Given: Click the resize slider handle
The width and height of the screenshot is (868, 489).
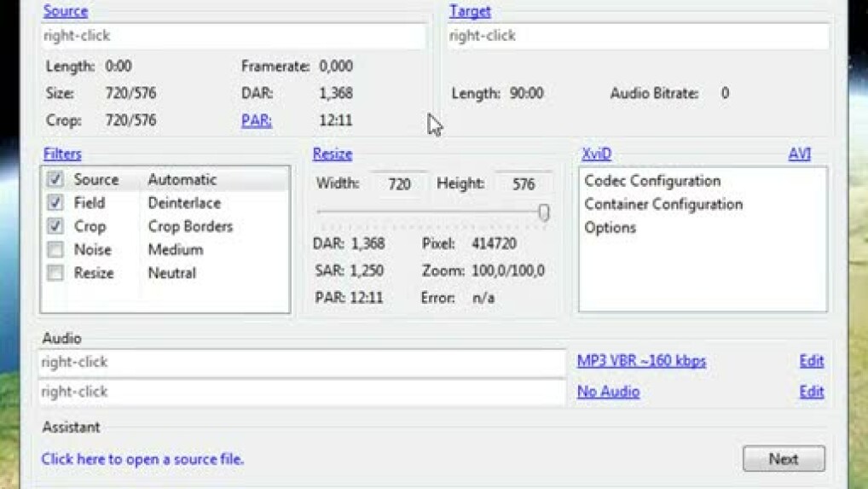Looking at the screenshot, I should click(x=544, y=212).
